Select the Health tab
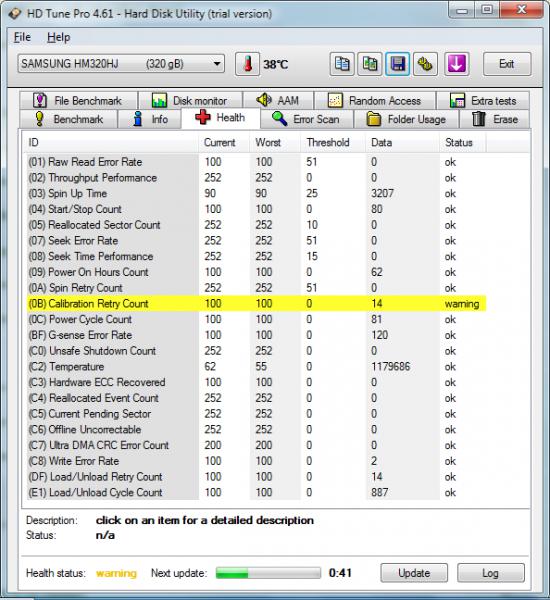550x600 pixels. coord(220,117)
